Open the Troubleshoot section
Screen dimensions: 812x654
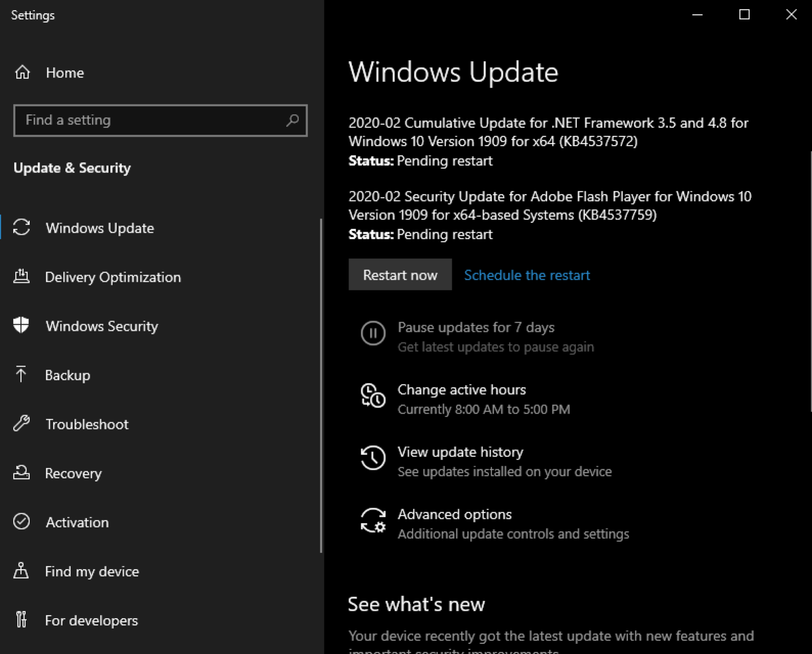point(162,424)
